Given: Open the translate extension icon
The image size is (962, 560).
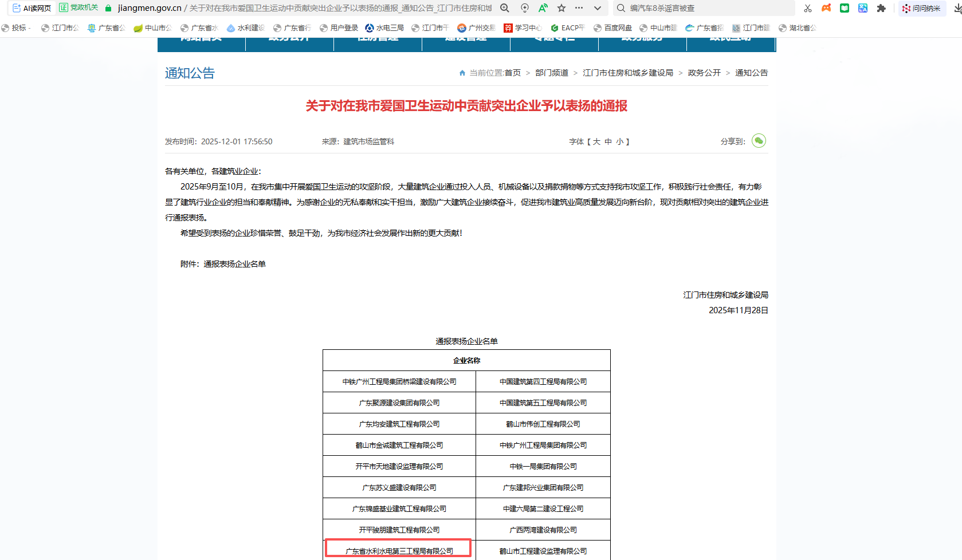Looking at the screenshot, I should click(x=863, y=8).
